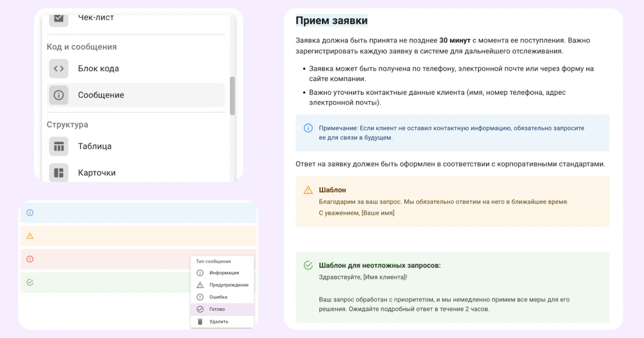Click the warning icon beside Шаблон

click(308, 190)
